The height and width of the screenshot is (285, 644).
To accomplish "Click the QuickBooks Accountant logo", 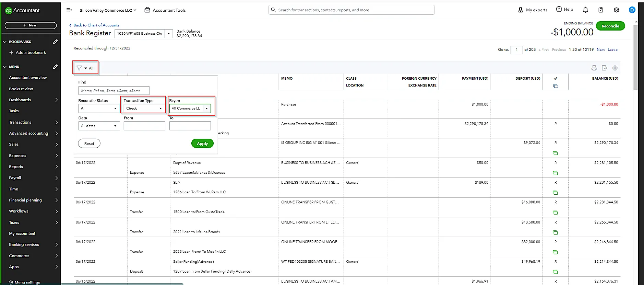I will [x=22, y=10].
